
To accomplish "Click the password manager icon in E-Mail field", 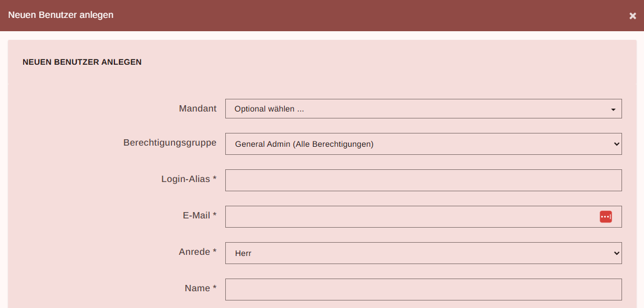I will (605, 217).
